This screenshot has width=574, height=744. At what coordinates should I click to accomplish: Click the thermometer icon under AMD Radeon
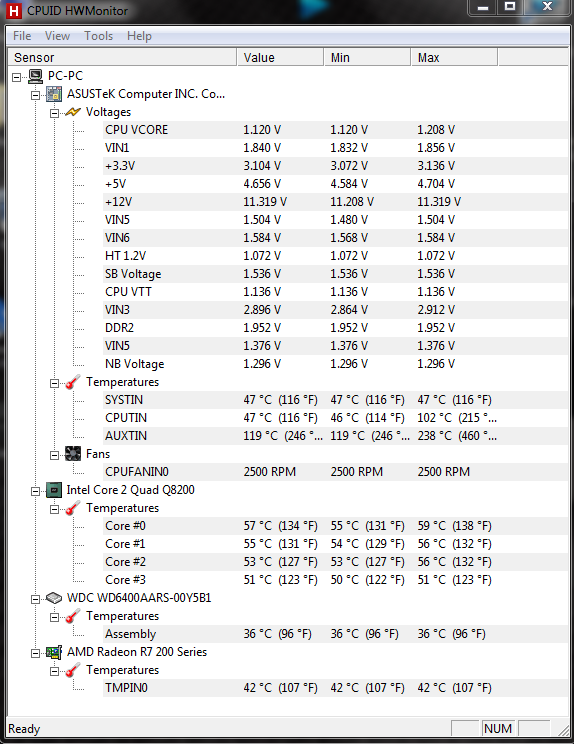[73, 670]
